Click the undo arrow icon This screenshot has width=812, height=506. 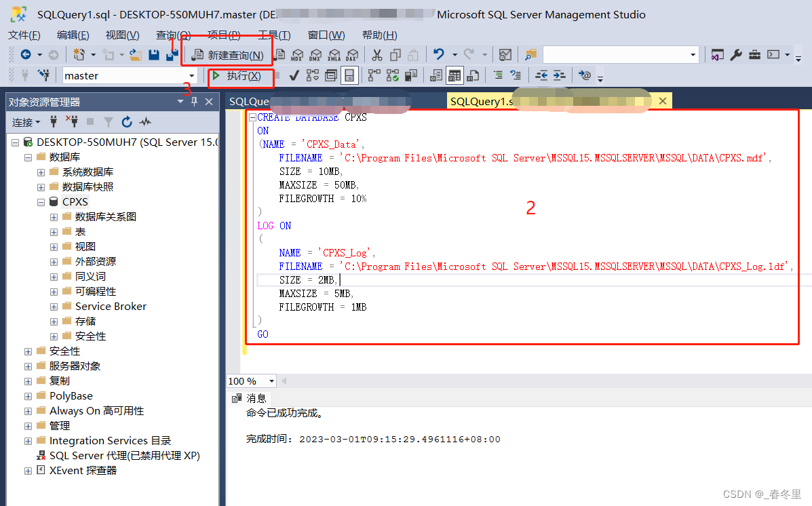click(439, 54)
